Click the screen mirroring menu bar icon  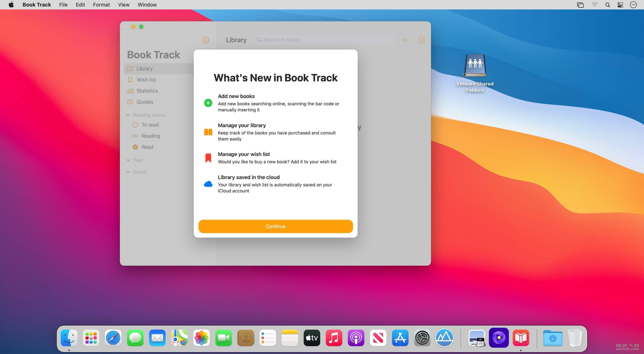pyautogui.click(x=580, y=5)
